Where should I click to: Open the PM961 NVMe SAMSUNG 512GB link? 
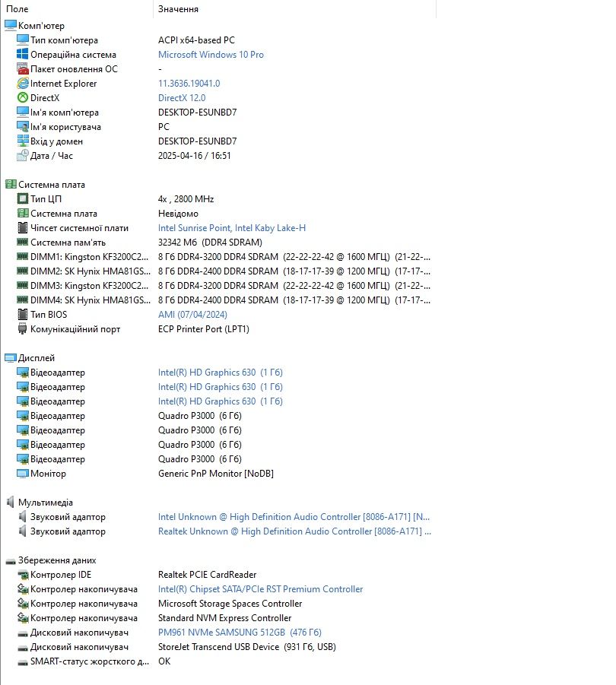[x=240, y=632]
